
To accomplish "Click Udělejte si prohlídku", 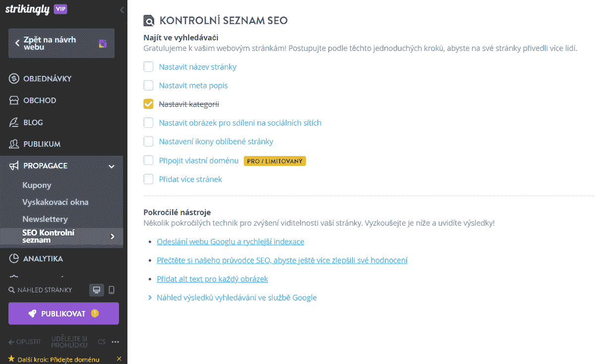I will (x=69, y=342).
